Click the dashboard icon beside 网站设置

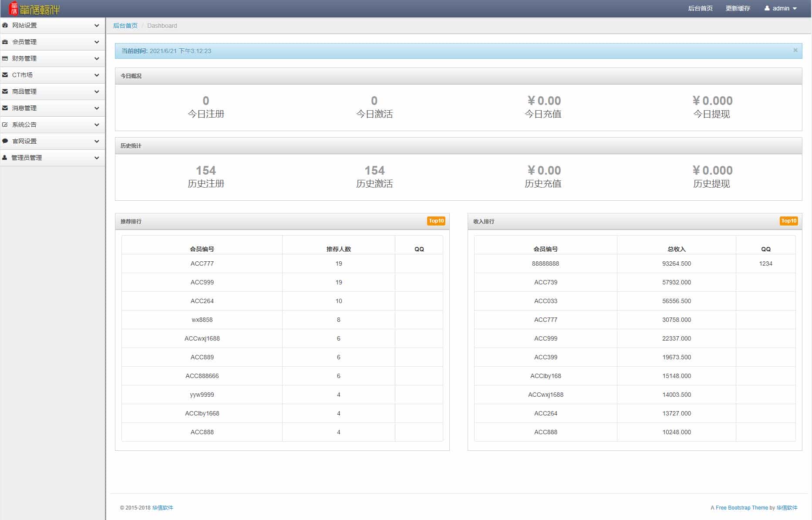[5, 25]
